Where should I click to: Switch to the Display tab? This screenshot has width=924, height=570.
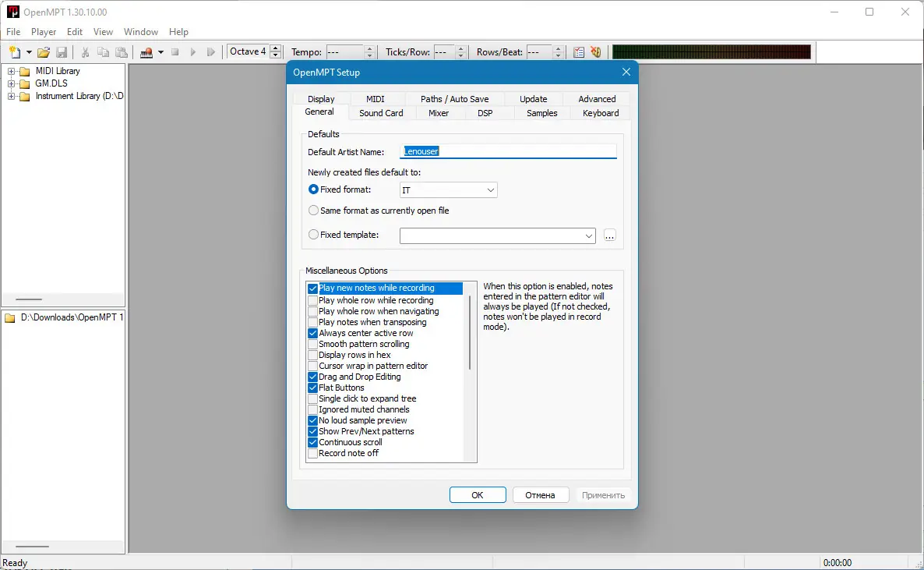[x=321, y=99]
